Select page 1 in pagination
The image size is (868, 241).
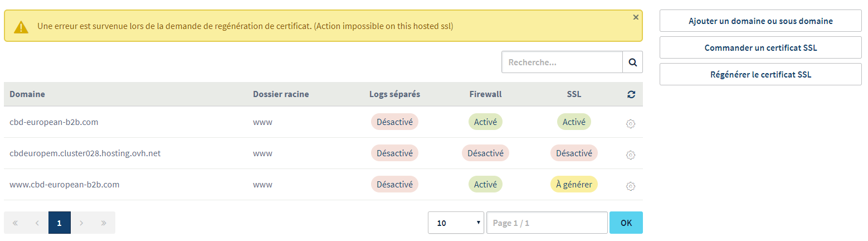(60, 223)
